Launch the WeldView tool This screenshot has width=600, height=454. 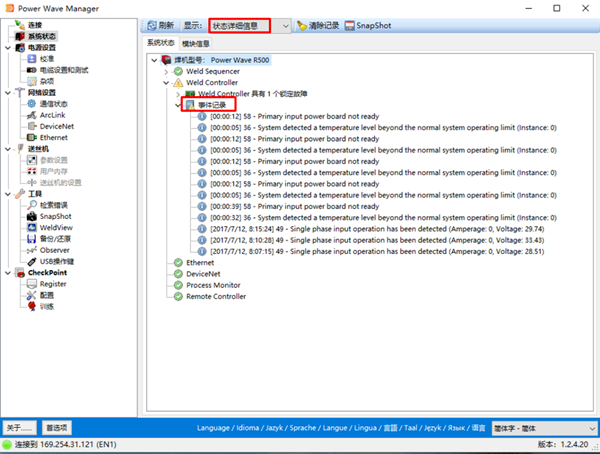pos(56,227)
